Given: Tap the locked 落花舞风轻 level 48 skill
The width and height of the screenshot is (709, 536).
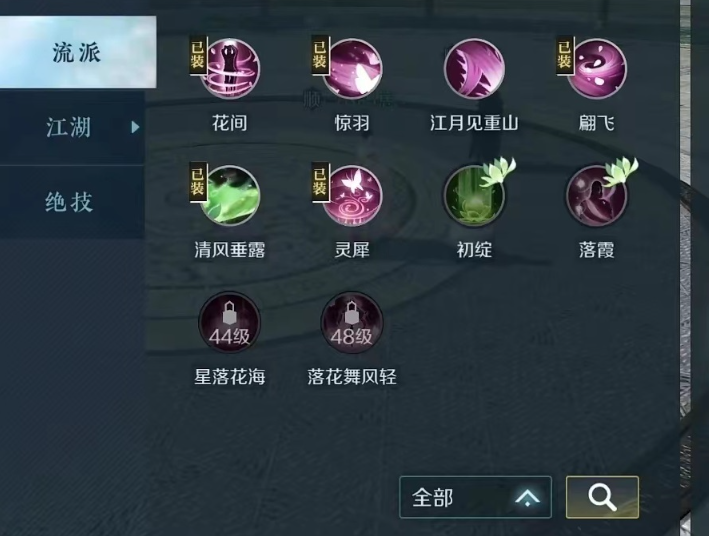Looking at the screenshot, I should point(352,322).
